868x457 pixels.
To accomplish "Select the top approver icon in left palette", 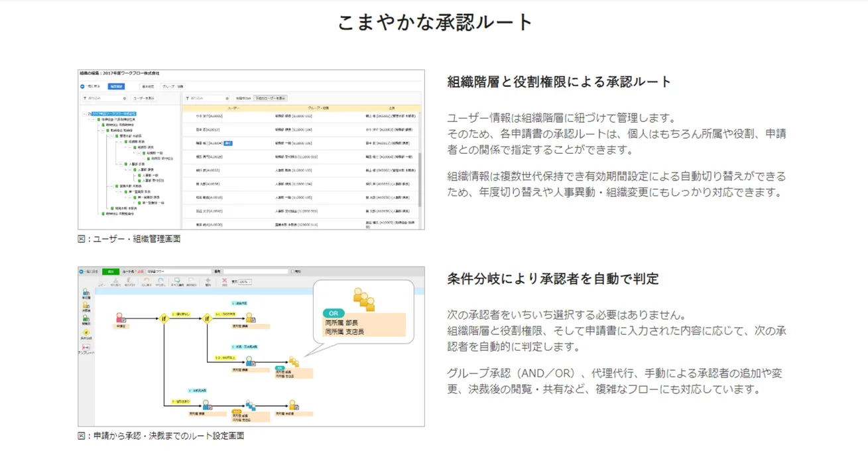I will coord(86,293).
